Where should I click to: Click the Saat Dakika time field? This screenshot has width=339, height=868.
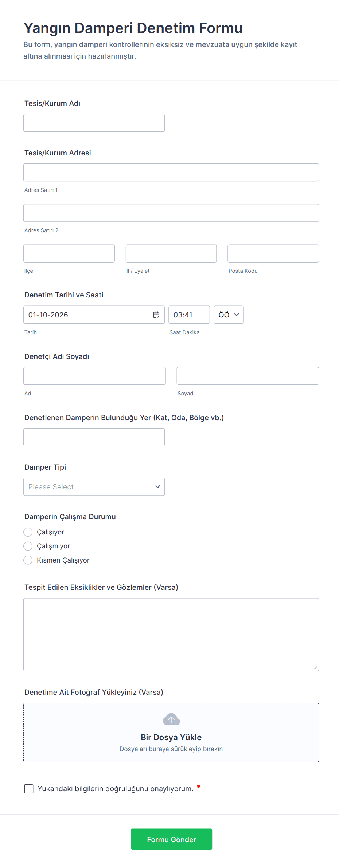coord(189,314)
